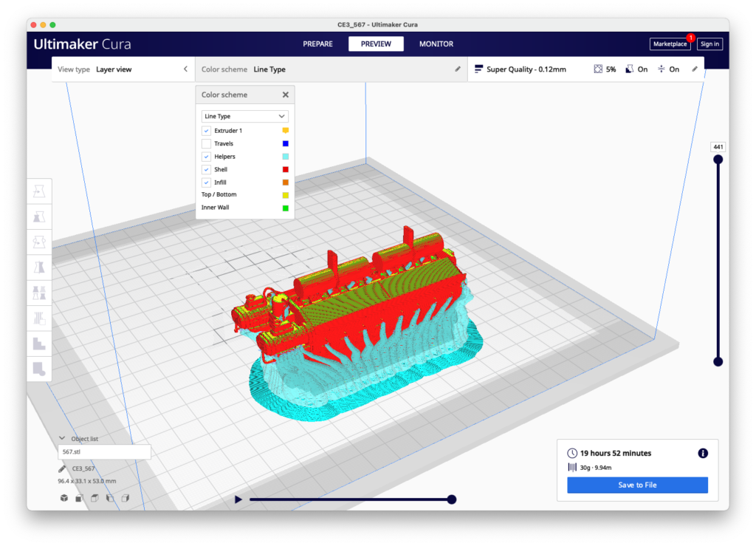Viewport: 756px width, 546px height.
Task: Switch to the left side view cube icon
Action: pyautogui.click(x=111, y=498)
